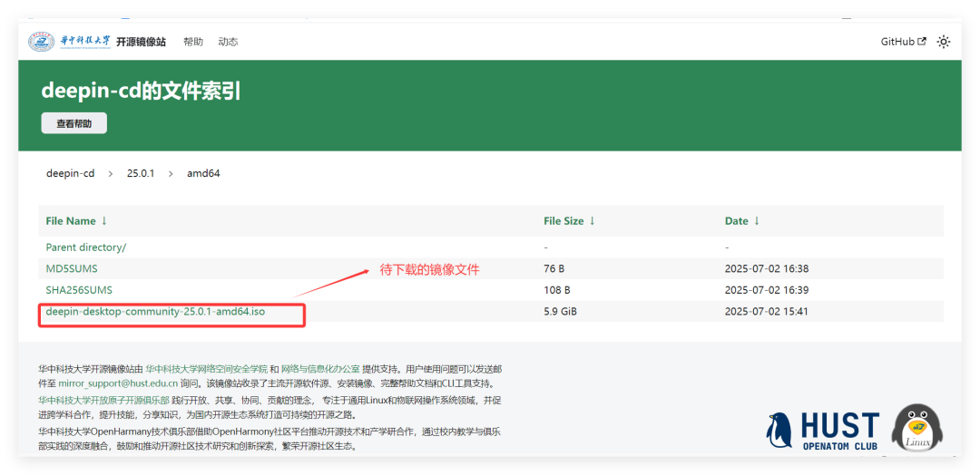Click the HUST university logo icon

pos(43,42)
